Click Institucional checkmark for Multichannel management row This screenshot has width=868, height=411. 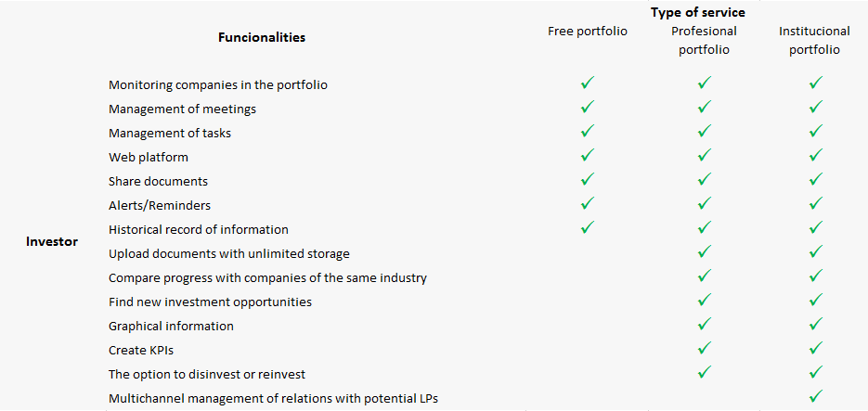coord(815,397)
